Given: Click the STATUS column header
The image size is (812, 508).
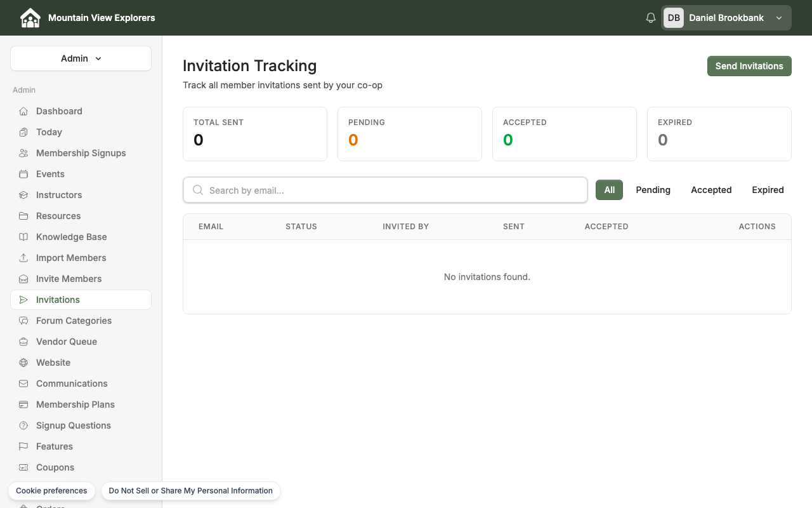Looking at the screenshot, I should 301,227.
